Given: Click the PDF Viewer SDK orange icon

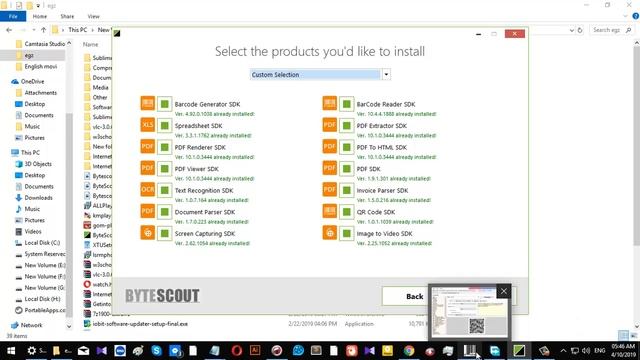Looking at the screenshot, I should pyautogui.click(x=147, y=168).
